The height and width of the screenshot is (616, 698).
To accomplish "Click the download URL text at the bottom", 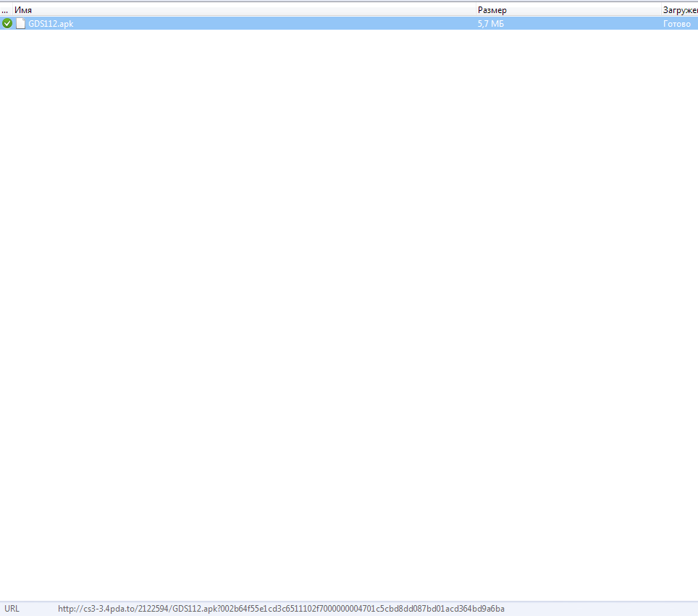I will click(x=281, y=609).
